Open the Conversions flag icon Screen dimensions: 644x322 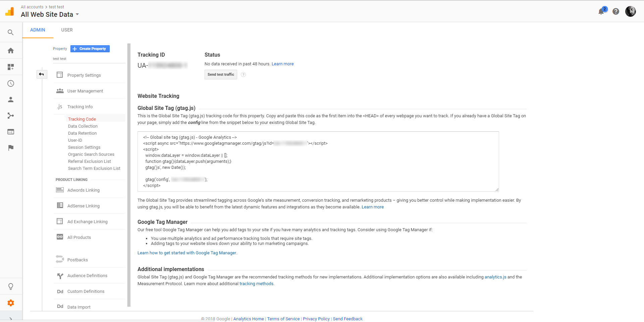pyautogui.click(x=11, y=148)
